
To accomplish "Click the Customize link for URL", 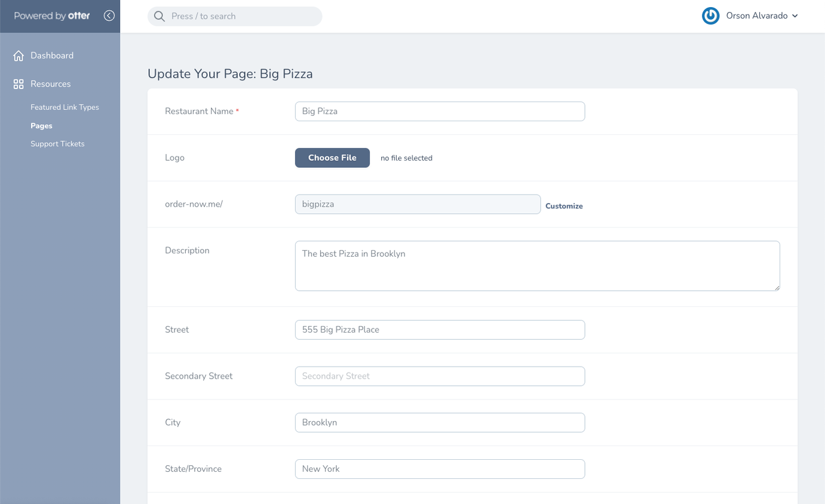I will 564,206.
